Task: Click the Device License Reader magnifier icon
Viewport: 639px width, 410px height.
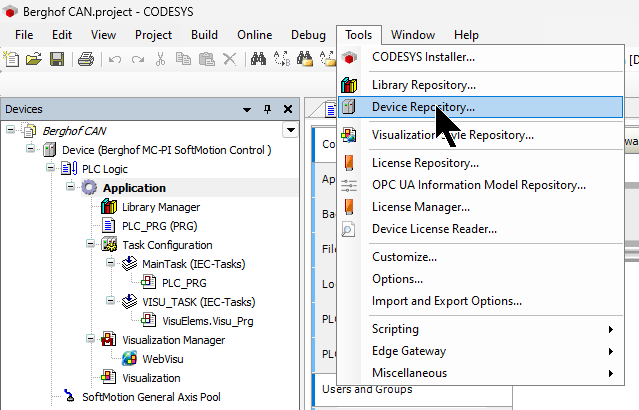Action: pos(348,229)
